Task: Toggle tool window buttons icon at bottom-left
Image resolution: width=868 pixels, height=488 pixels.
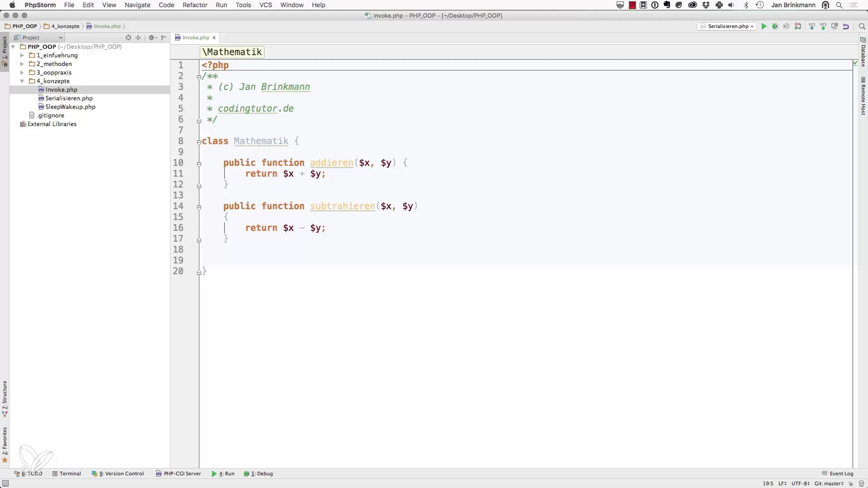Action: click(x=5, y=483)
